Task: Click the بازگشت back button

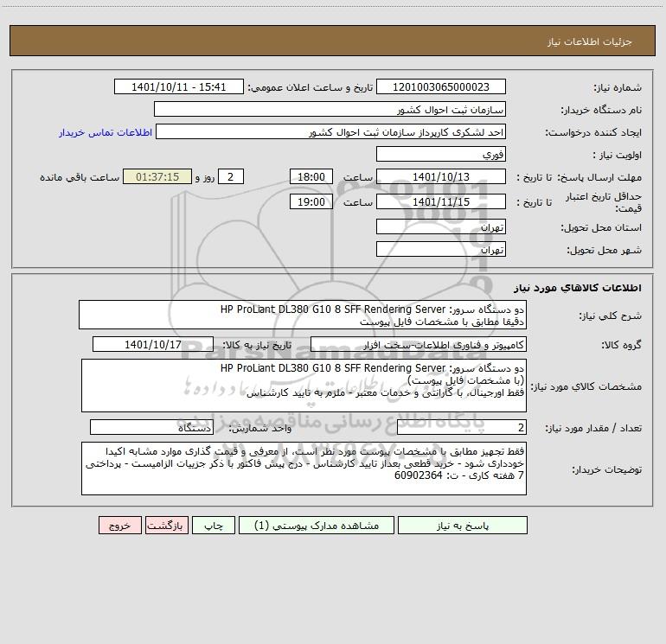Action: click(166, 525)
